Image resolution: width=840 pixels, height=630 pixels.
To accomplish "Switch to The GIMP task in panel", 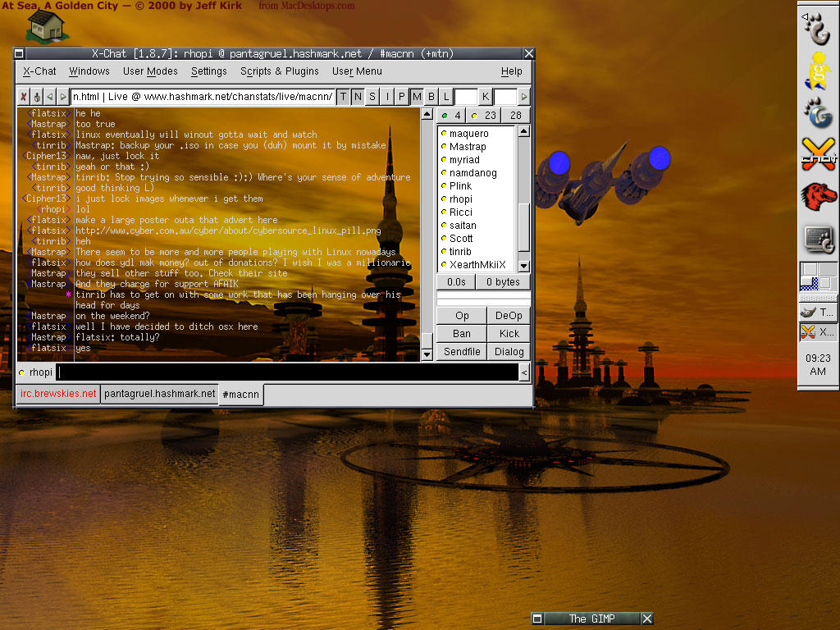I will tap(818, 313).
